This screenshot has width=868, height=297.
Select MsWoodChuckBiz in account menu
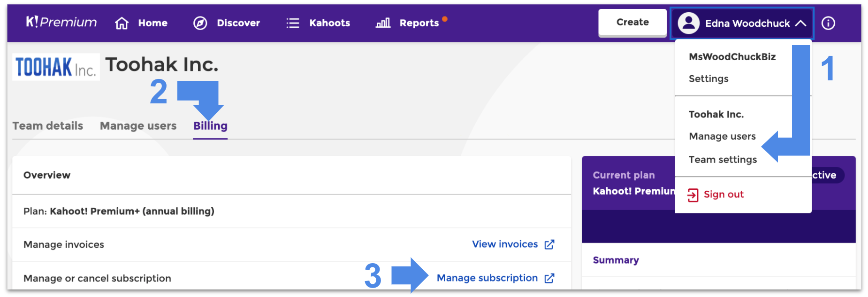[732, 57]
